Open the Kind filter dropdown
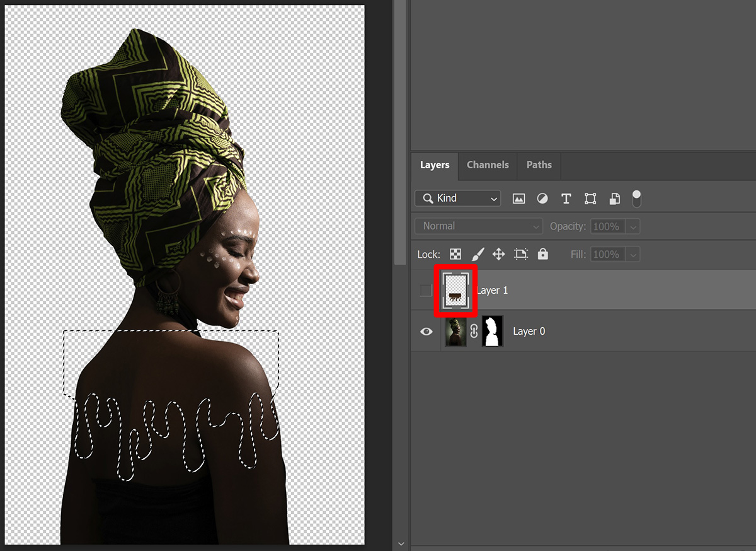 (x=457, y=198)
